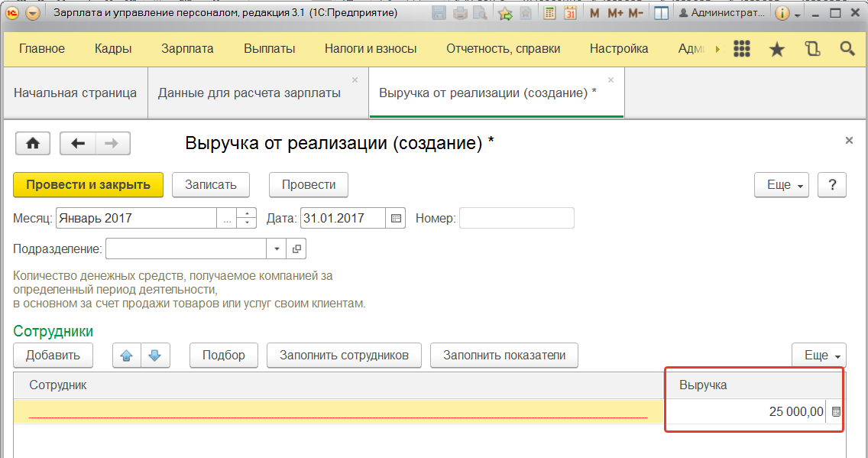
Task: Click the Номер input field
Action: 517,218
